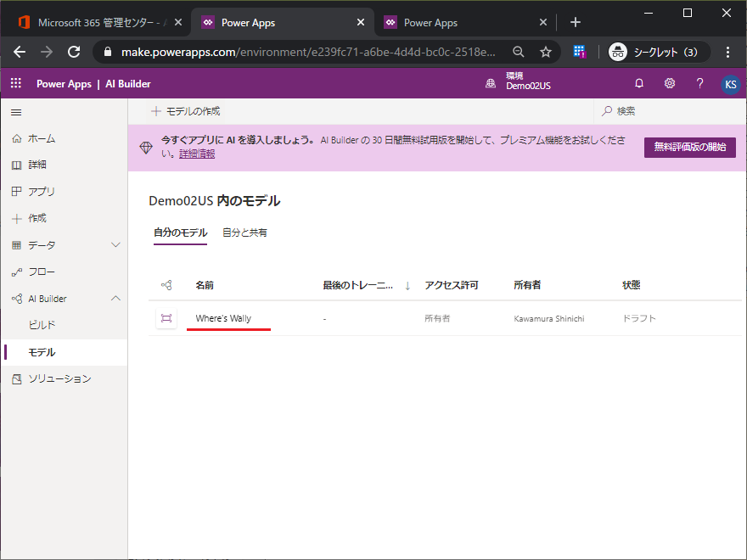The height and width of the screenshot is (560, 747).
Task: Switch to 自分のモデル tab
Action: coord(180,232)
